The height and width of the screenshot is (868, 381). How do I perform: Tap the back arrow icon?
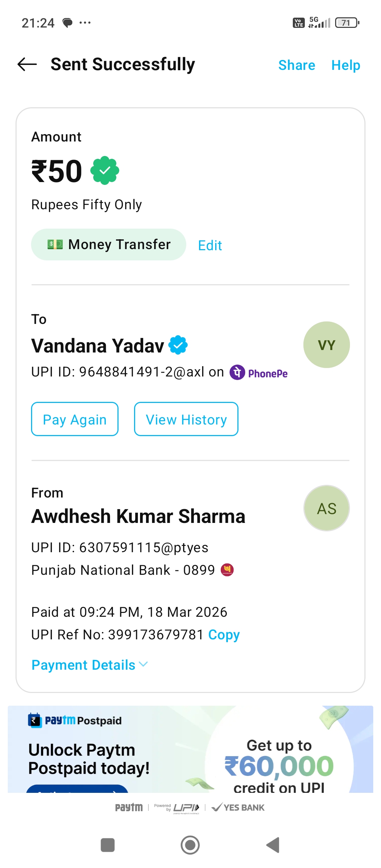point(27,64)
